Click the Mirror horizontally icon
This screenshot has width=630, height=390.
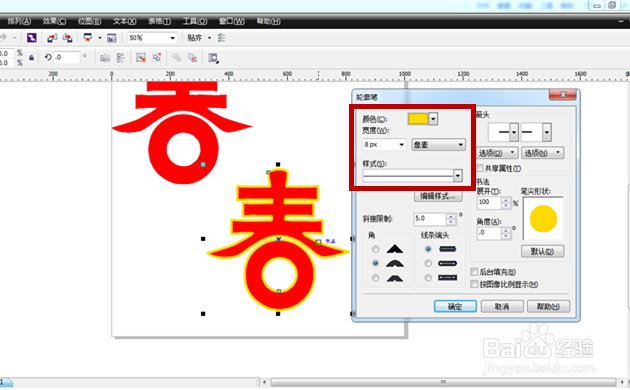tap(105, 58)
